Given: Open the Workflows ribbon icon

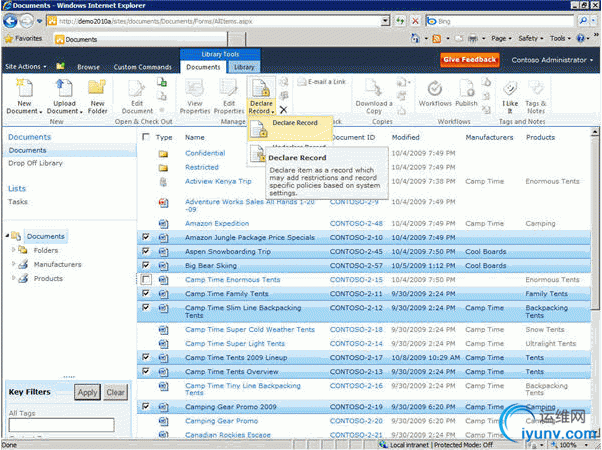Looking at the screenshot, I should click(x=435, y=89).
